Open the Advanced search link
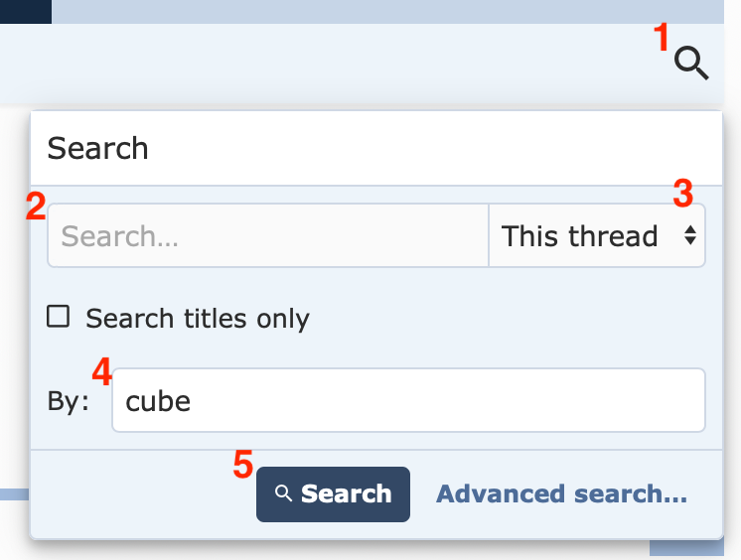This screenshot has width=741, height=560. point(561,493)
